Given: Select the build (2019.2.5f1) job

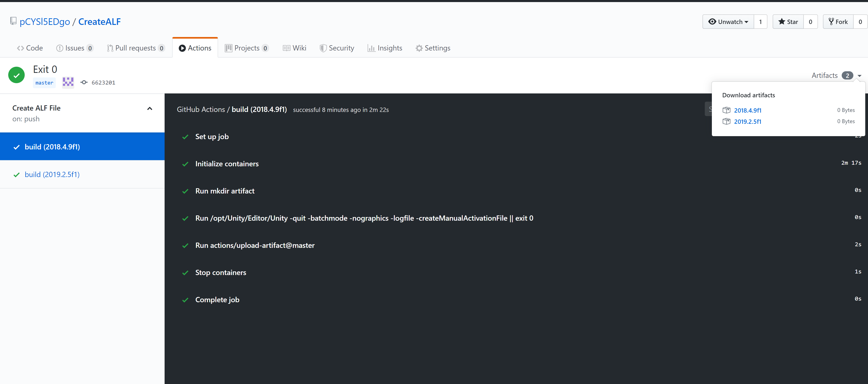Looking at the screenshot, I should [52, 175].
